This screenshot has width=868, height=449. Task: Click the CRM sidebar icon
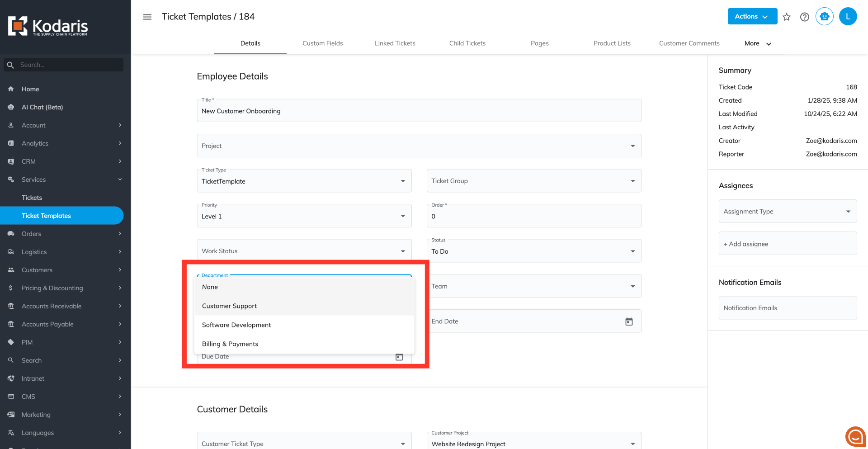[x=11, y=161]
